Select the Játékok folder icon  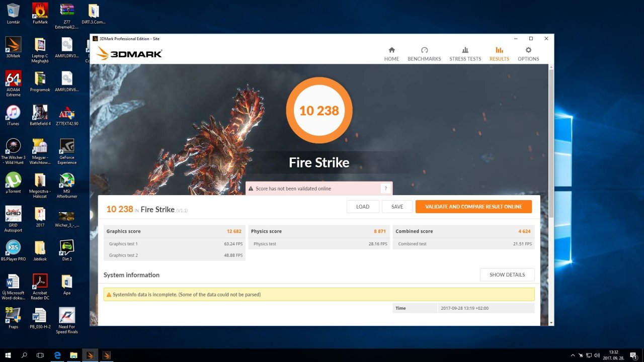[x=40, y=250]
